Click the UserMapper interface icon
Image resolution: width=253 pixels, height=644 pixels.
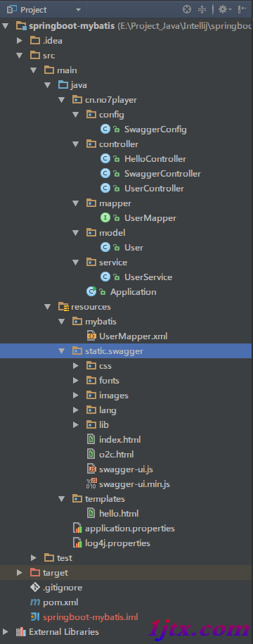click(105, 218)
